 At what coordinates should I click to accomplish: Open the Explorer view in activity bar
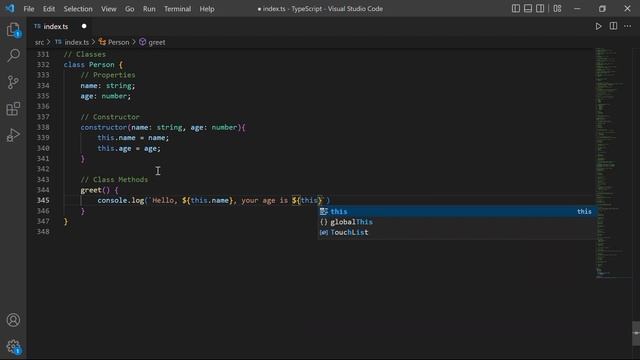13,30
